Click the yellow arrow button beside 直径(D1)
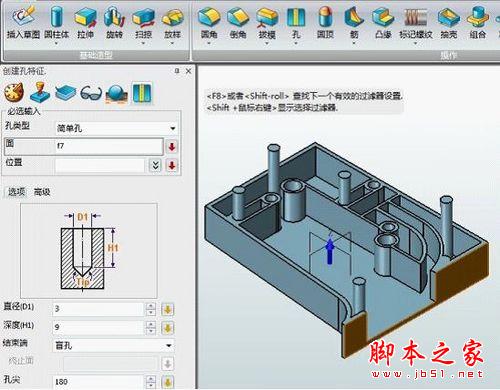Image resolution: width=500 pixels, height=390 pixels. click(x=168, y=309)
